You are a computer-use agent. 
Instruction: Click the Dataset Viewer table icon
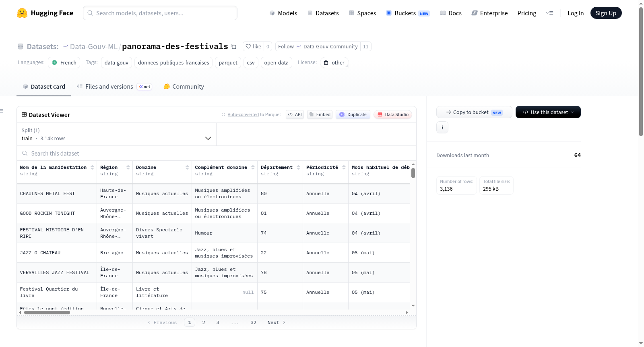[x=24, y=114]
